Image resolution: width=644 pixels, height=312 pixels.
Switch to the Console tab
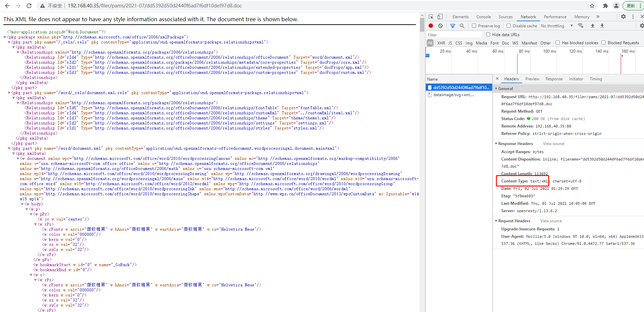click(483, 17)
